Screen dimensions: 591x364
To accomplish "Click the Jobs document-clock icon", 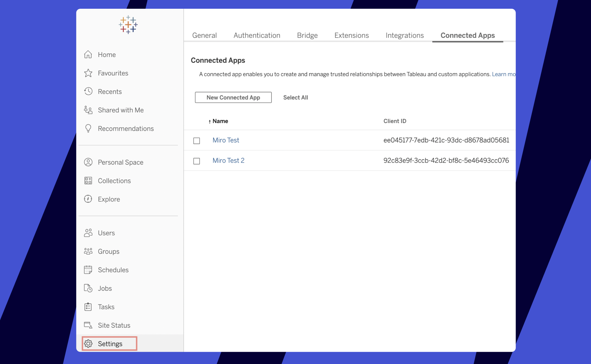I will [88, 288].
